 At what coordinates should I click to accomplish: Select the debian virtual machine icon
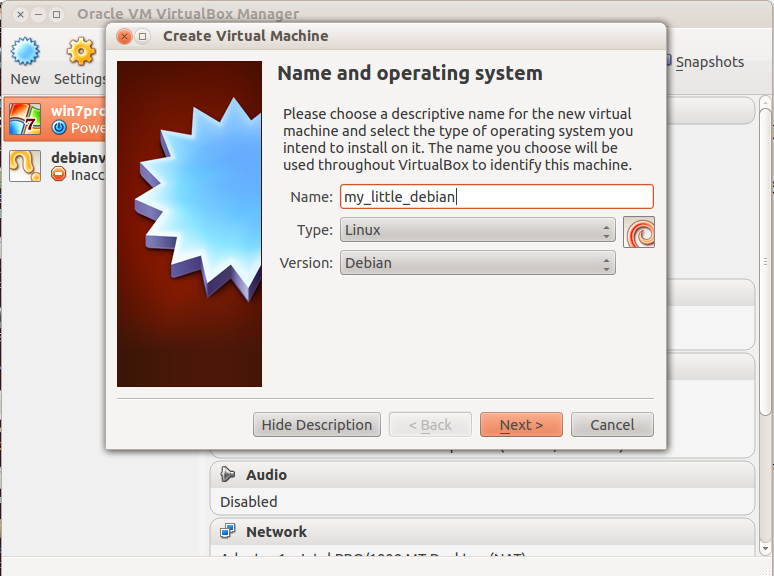click(x=25, y=166)
